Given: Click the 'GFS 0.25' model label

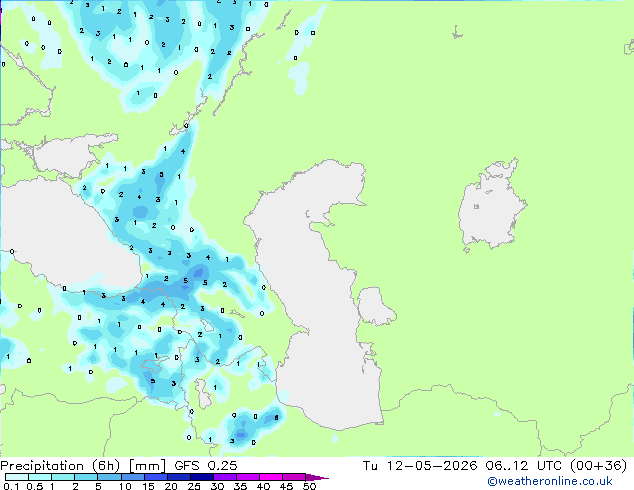Looking at the screenshot, I should [206, 466].
